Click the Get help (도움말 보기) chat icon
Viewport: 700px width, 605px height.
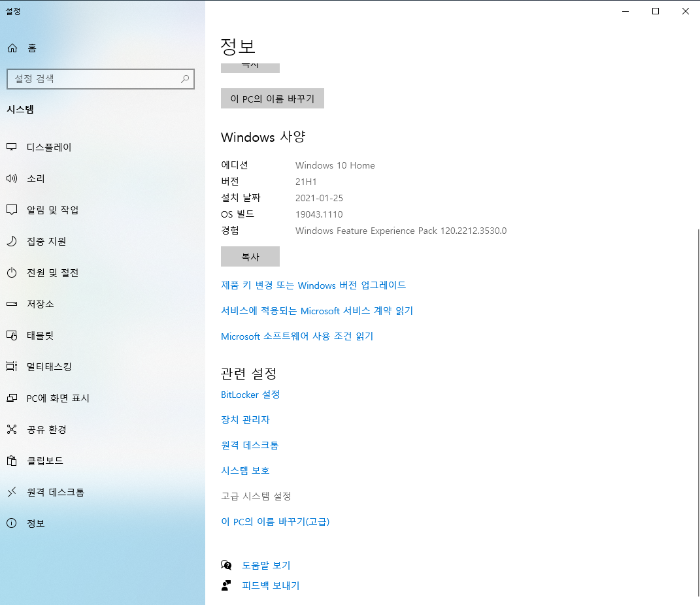226,565
